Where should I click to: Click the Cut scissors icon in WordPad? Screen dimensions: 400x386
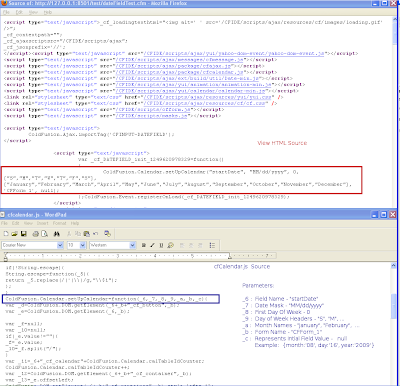coord(69,234)
